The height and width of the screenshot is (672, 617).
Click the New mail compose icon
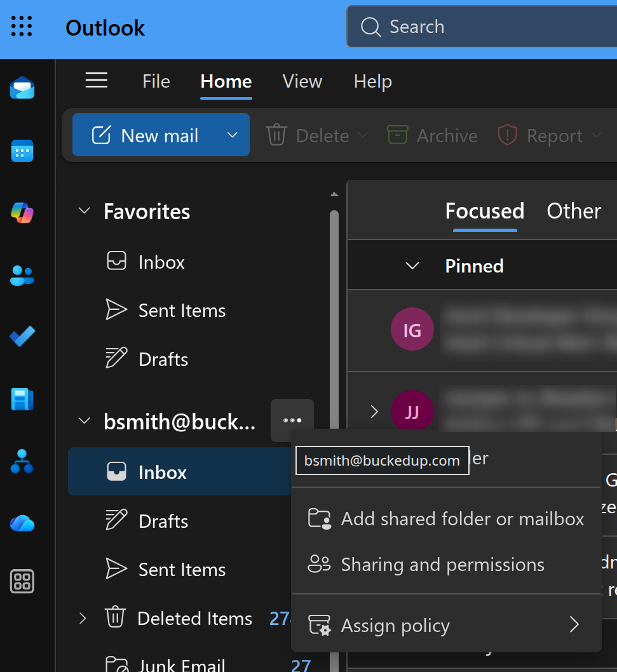click(101, 135)
